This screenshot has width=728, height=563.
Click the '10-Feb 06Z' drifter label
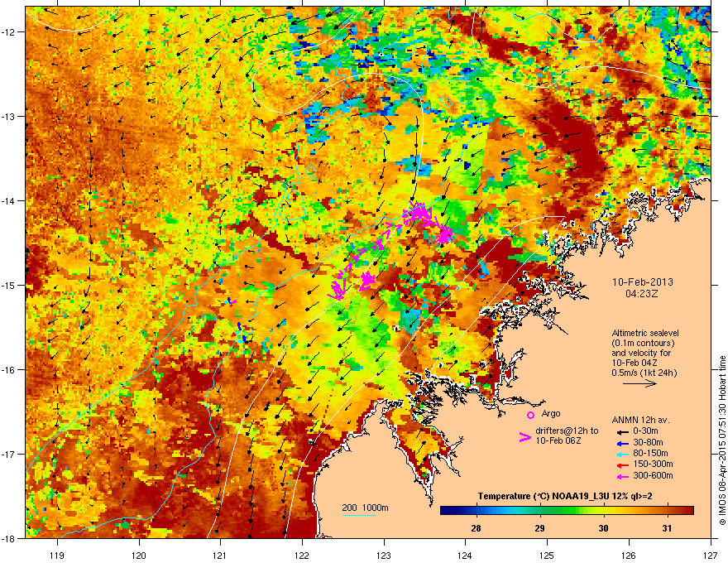click(x=558, y=440)
